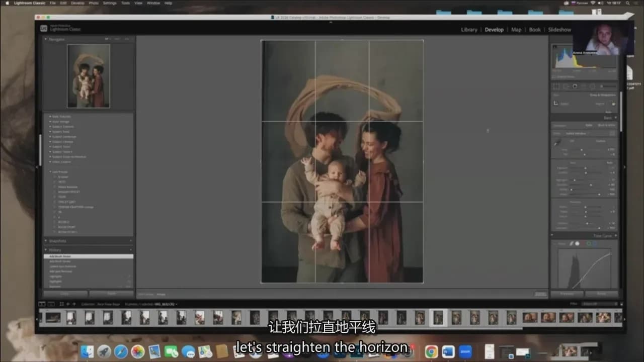Select the green channel curve icon
The width and height of the screenshot is (644, 362).
pos(589,243)
